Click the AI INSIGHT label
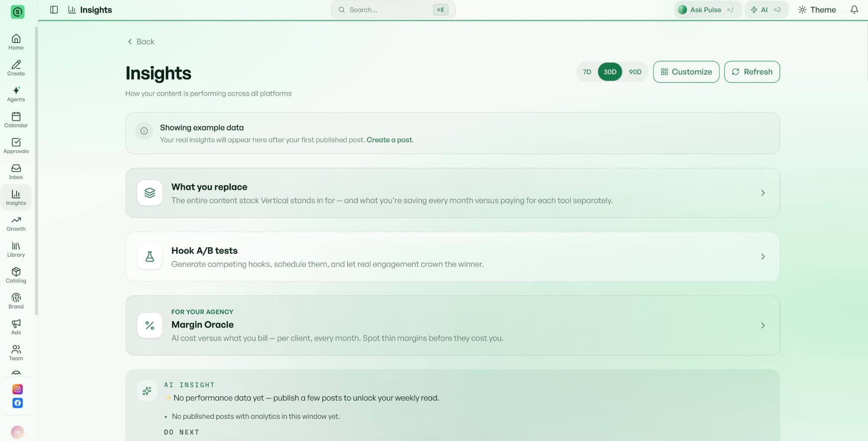This screenshot has height=441, width=868. click(x=189, y=385)
